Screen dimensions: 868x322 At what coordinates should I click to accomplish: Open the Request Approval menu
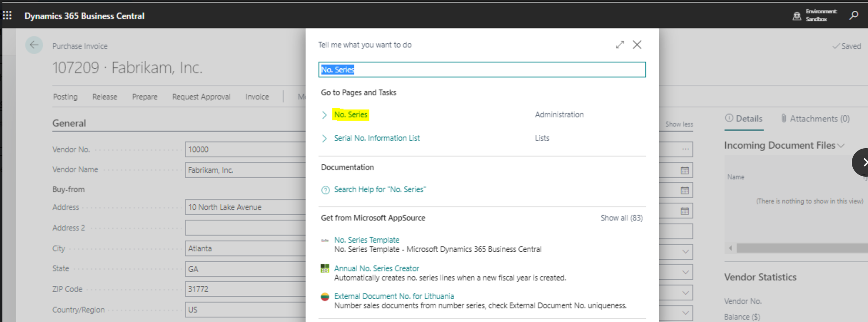201,97
